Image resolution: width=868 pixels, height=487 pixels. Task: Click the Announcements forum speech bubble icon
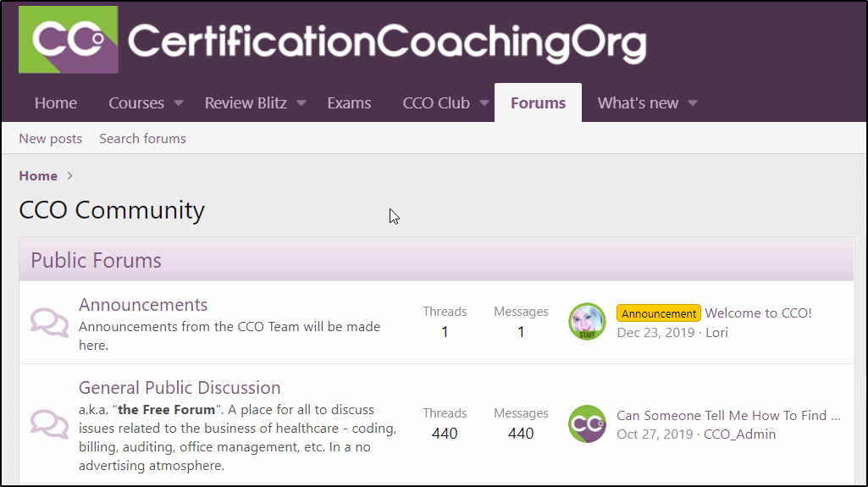(x=50, y=322)
